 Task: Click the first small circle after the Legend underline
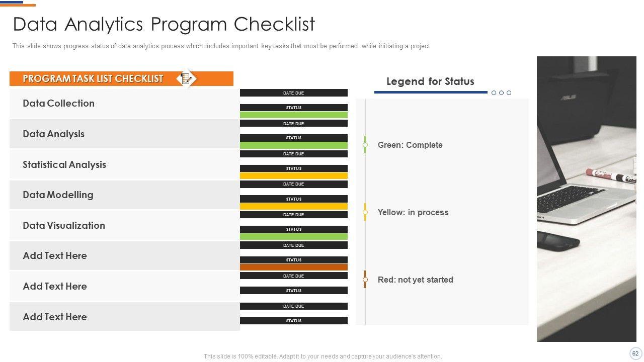point(494,93)
